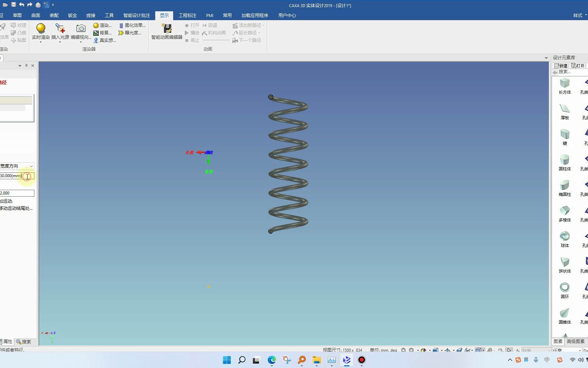The width and height of the screenshot is (588, 368).
Task: Select the Block (长方体) element in library
Action: pos(565,86)
